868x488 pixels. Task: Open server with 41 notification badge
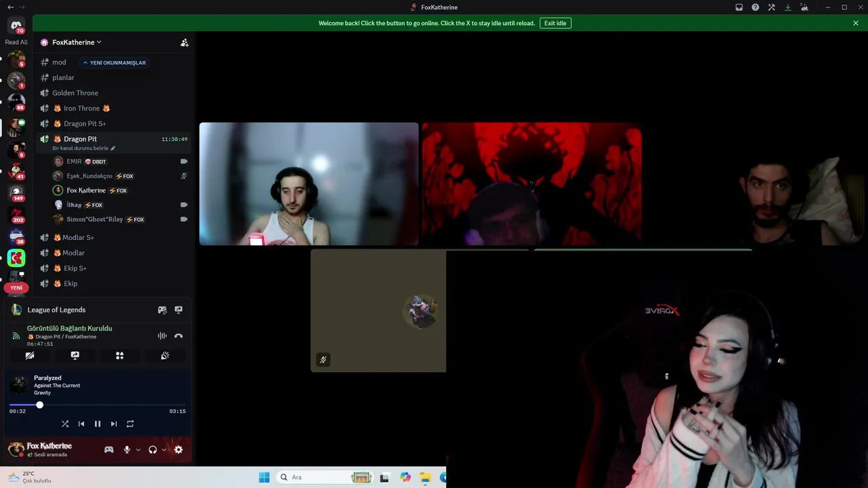(x=16, y=171)
